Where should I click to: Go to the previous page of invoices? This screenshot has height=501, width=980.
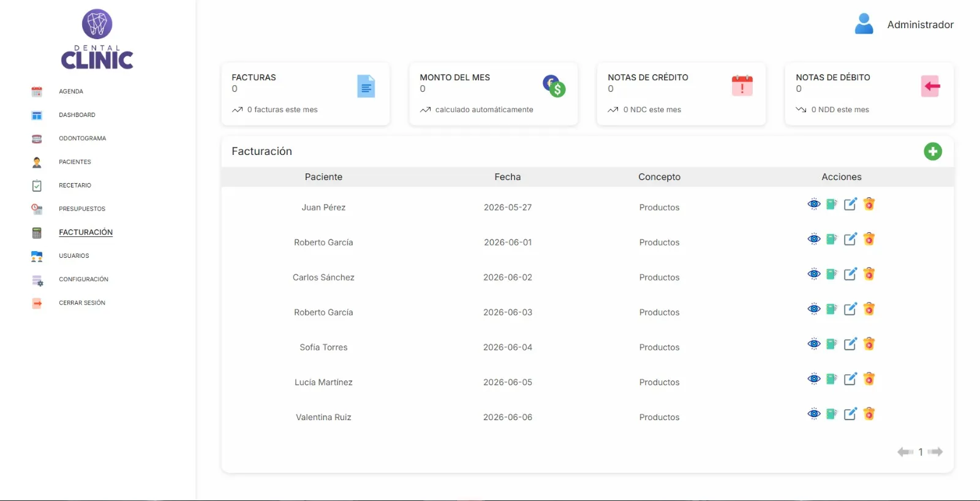pos(905,452)
